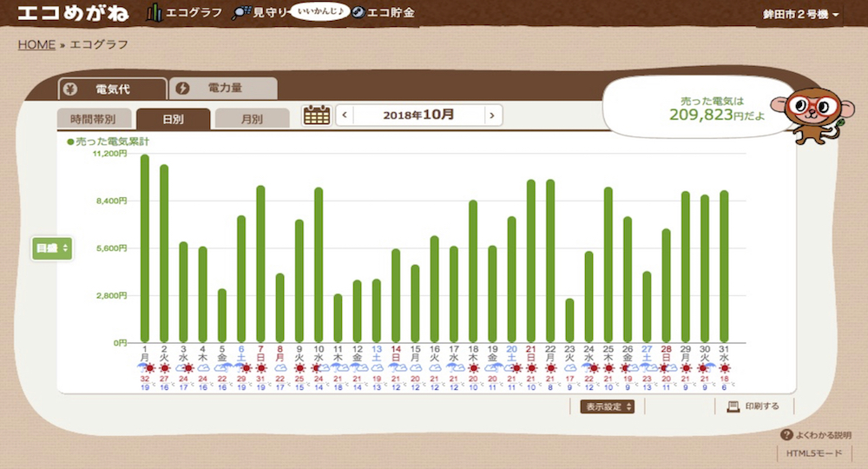The image size is (868, 469).
Task: Click the green bar for day 21
Action: [x=531, y=261]
